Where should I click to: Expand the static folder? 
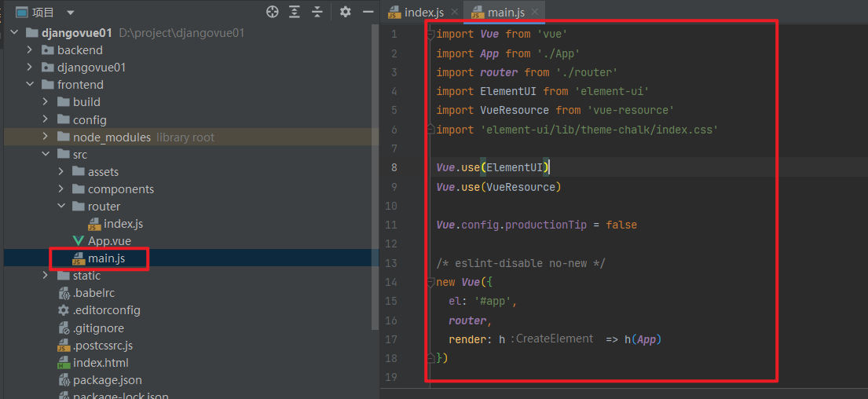coord(46,276)
